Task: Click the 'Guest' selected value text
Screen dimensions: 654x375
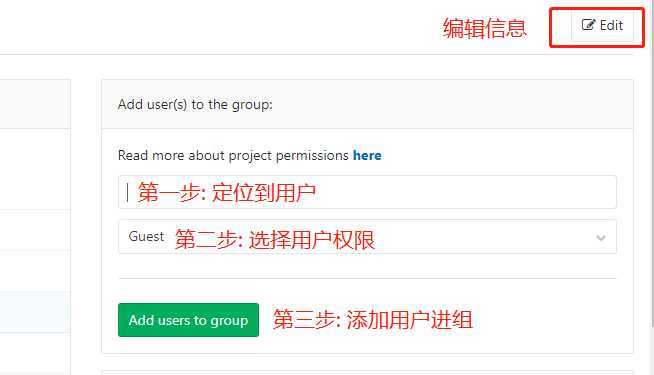Action: click(146, 237)
